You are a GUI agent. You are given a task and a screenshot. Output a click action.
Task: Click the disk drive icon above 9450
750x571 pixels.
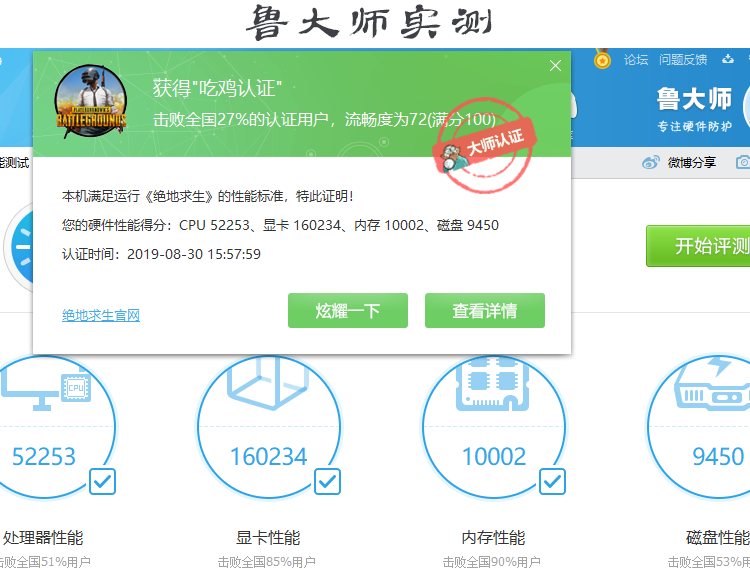point(713,385)
